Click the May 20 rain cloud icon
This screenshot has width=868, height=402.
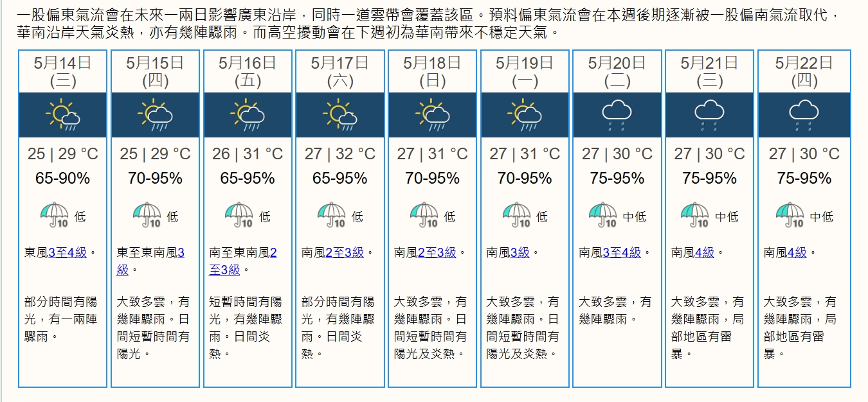coord(617,115)
